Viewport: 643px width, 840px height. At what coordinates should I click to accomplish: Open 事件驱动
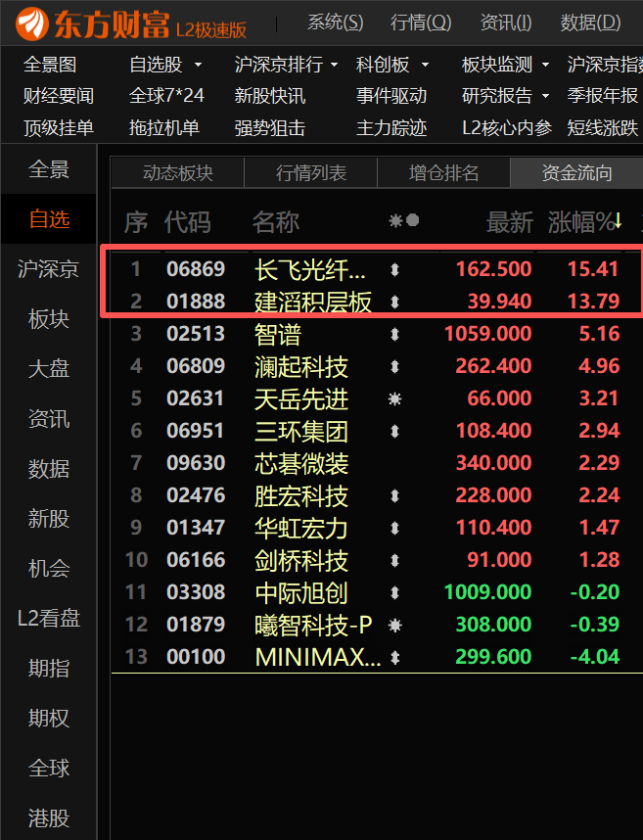pos(391,96)
